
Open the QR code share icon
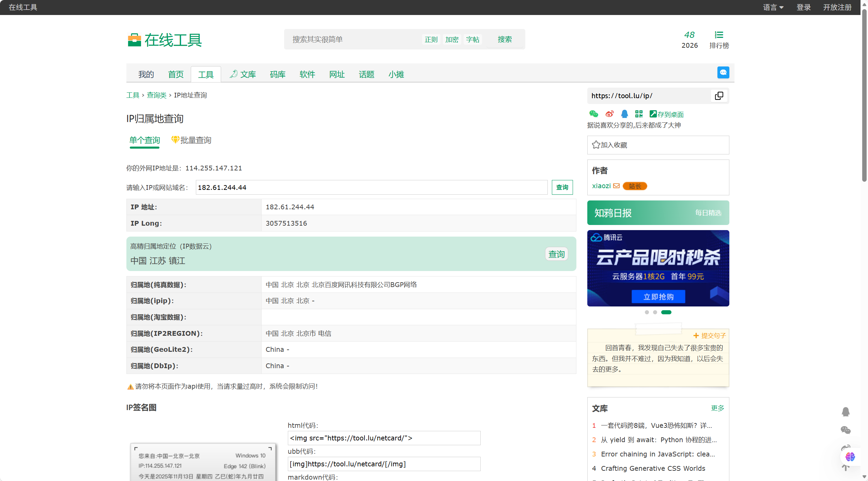pyautogui.click(x=639, y=114)
